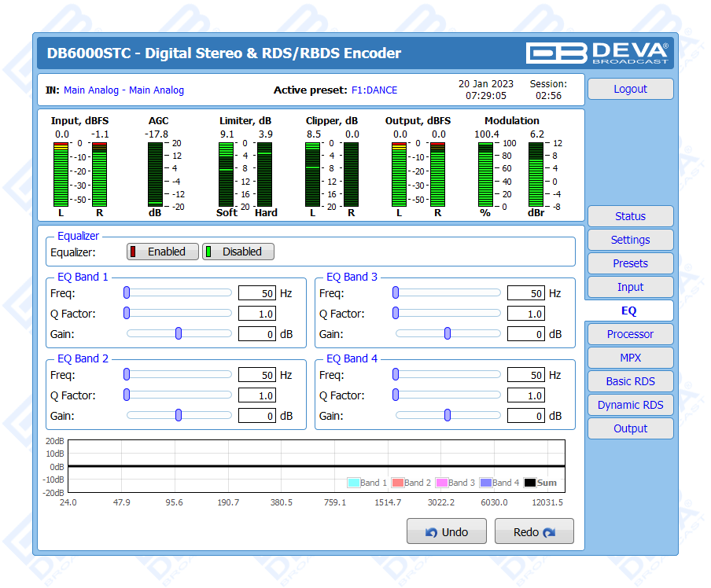Screen dimensions: 711x588
Task: Open the MPX settings tab
Action: click(x=630, y=358)
